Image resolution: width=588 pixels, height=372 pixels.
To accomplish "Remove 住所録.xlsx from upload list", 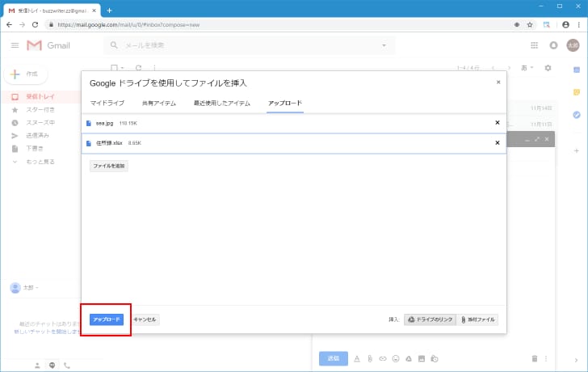I will point(498,142).
